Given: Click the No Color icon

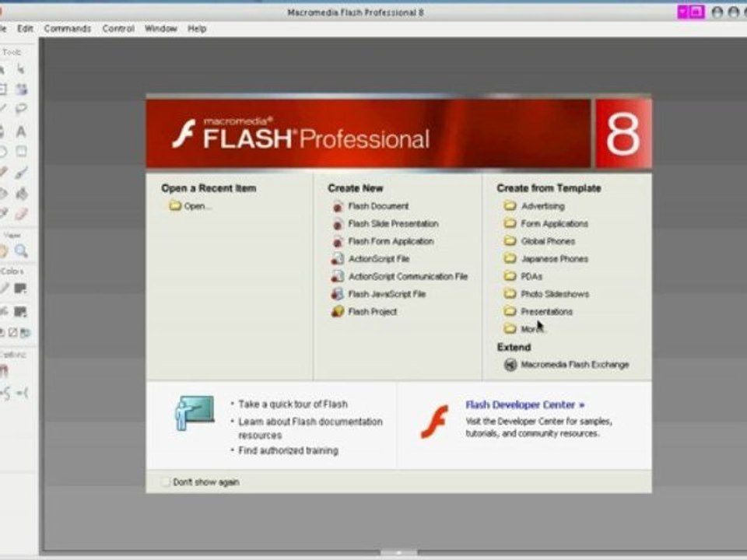Looking at the screenshot, I should click(x=13, y=333).
